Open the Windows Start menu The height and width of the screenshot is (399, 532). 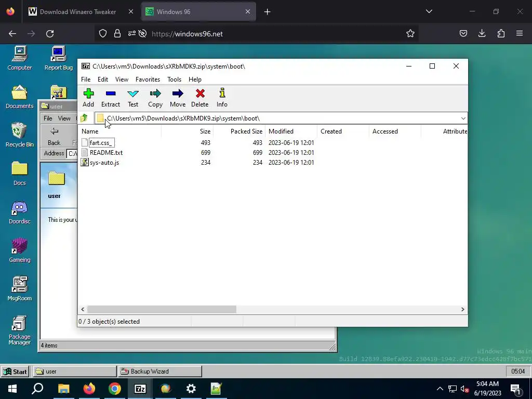[12, 389]
